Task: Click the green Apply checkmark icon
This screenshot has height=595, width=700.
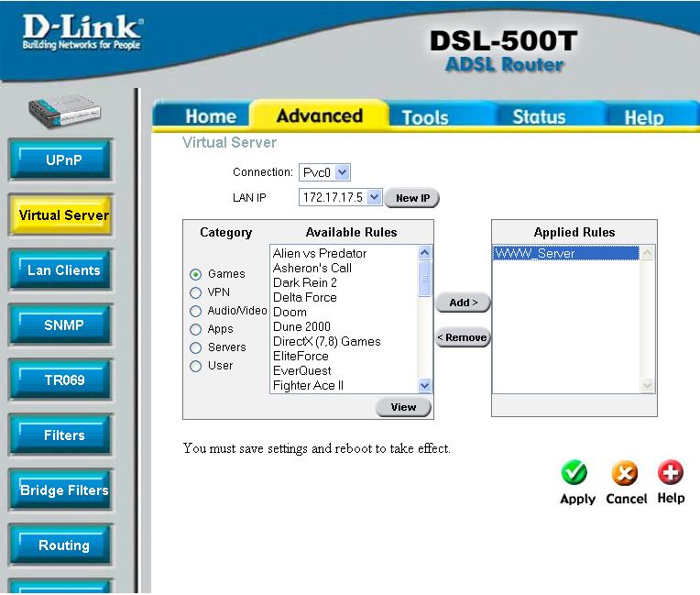Action: (x=574, y=474)
